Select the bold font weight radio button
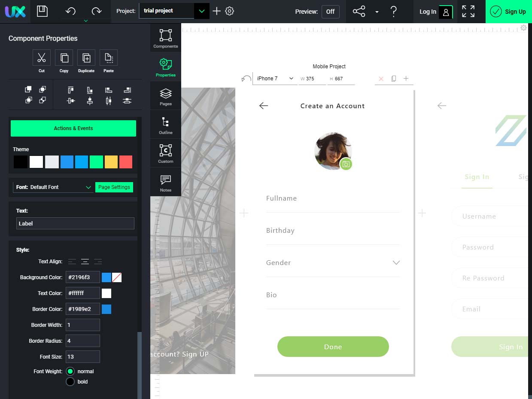The width and height of the screenshot is (532, 399). 70,381
